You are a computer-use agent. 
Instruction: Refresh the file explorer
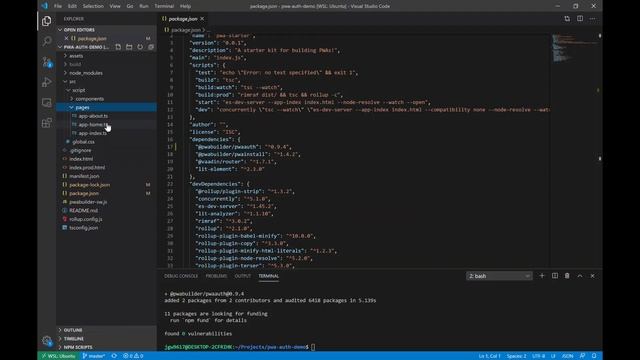pos(140,47)
